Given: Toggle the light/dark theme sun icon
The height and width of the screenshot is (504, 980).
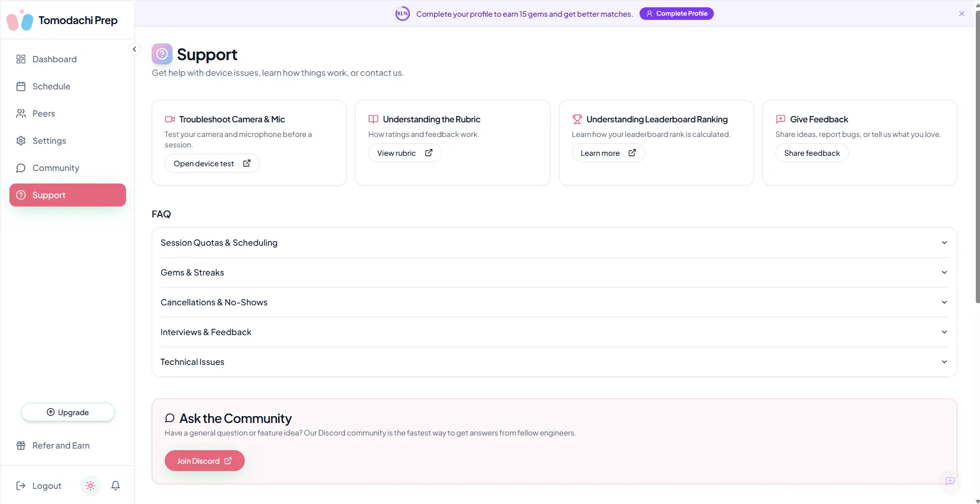Looking at the screenshot, I should (90, 486).
